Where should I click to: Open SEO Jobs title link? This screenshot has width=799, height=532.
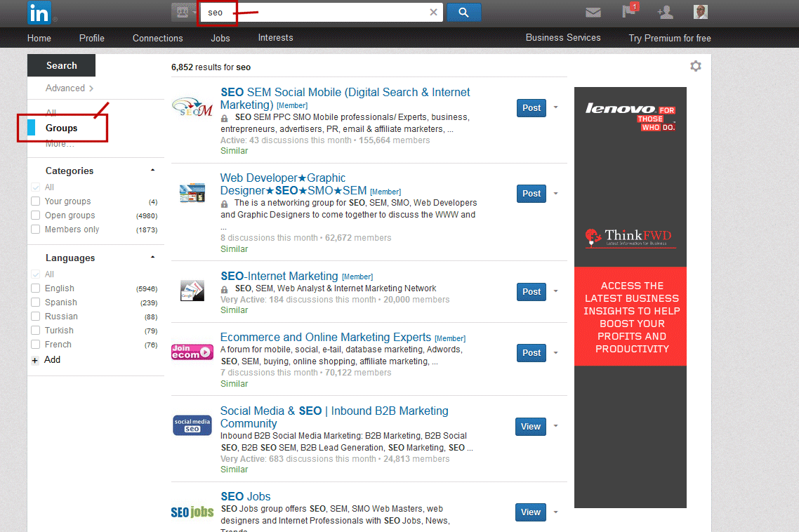pos(246,496)
